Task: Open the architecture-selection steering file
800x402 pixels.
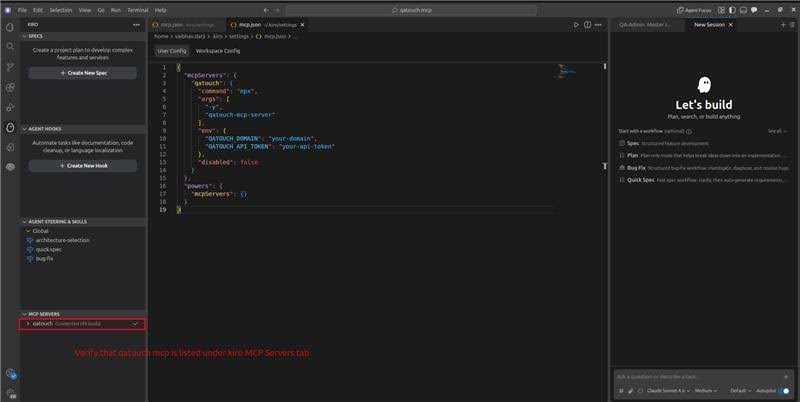Action: coord(62,240)
